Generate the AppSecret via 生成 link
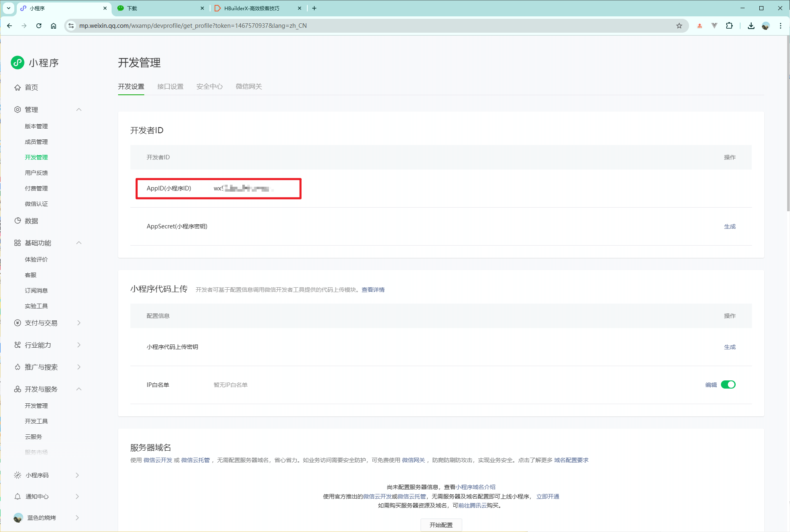This screenshot has width=790, height=532. pos(730,226)
